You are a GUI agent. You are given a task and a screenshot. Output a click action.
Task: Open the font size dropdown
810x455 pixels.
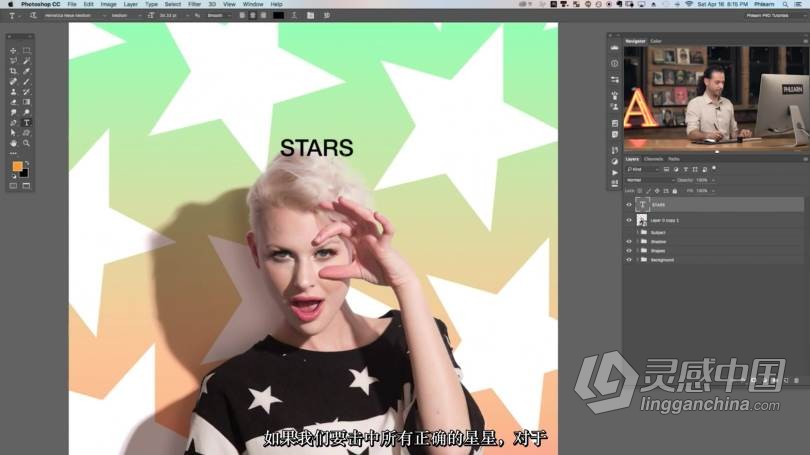[x=174, y=15]
